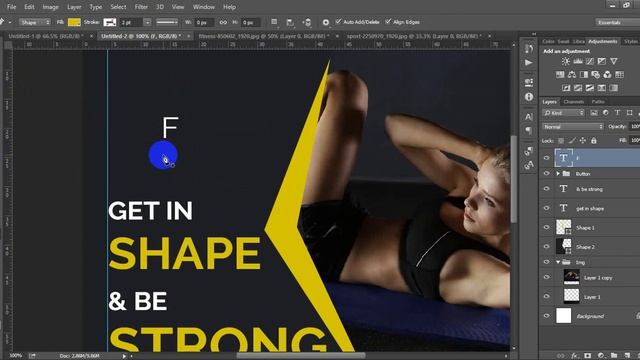Viewport: 640px width, 360px height.
Task: Open the Essentials workspace dropdown
Action: click(617, 22)
